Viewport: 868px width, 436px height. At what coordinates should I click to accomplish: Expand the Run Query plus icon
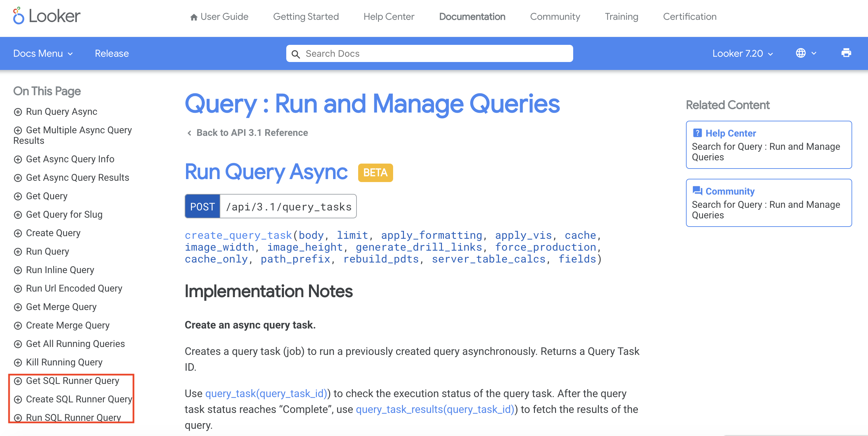coord(18,252)
